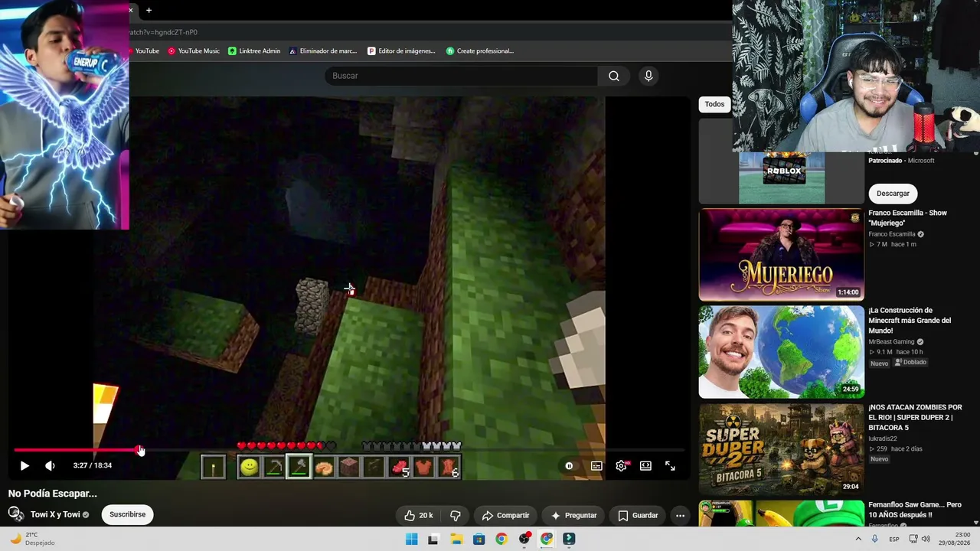980x551 pixels.
Task: Click the browser address bar URL
Action: coord(164,32)
